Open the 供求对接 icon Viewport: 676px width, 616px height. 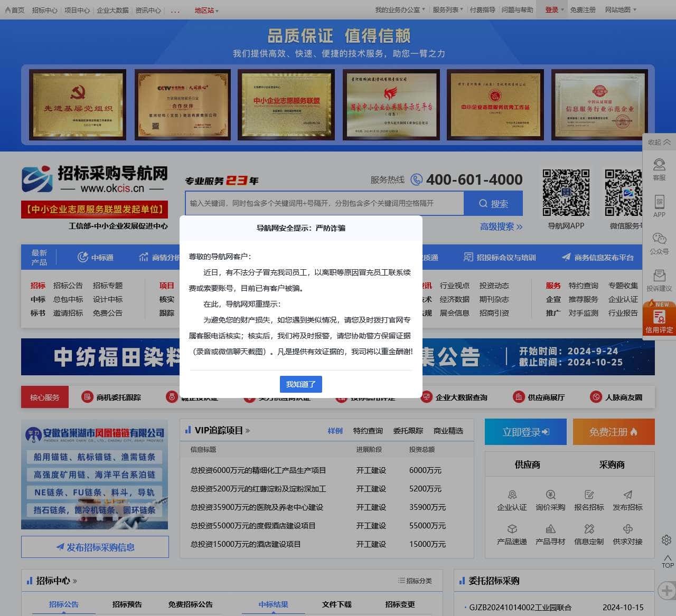(627, 535)
